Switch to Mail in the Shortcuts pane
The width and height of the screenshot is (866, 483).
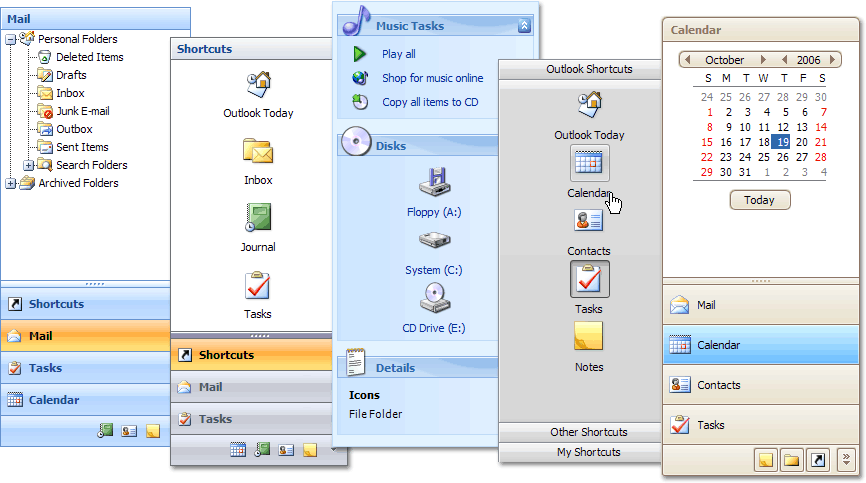point(251,387)
